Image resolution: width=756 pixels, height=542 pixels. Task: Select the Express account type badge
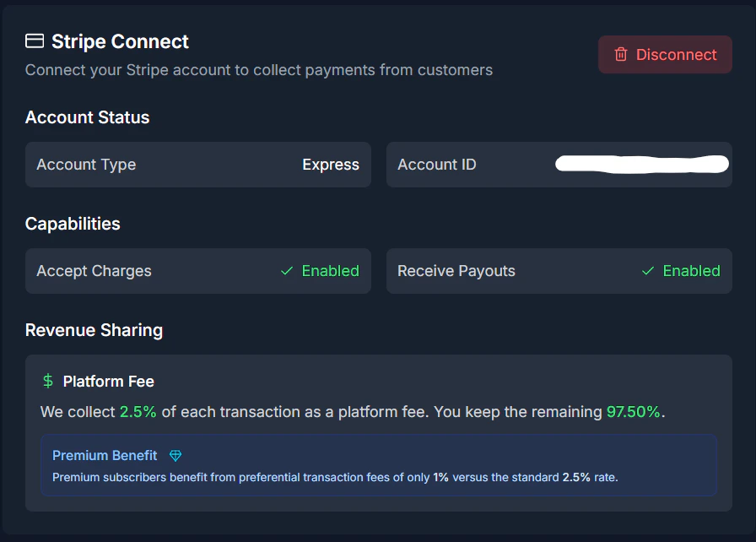(x=331, y=165)
